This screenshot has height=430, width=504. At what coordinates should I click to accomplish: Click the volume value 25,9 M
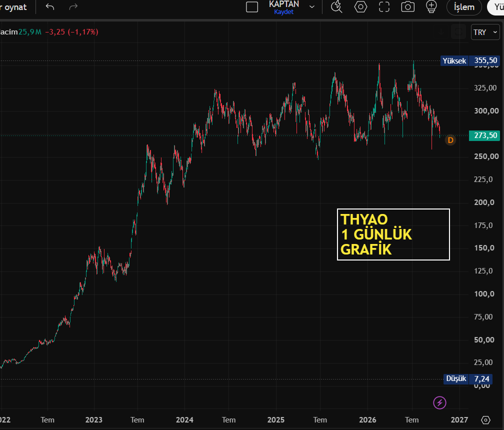[30, 32]
